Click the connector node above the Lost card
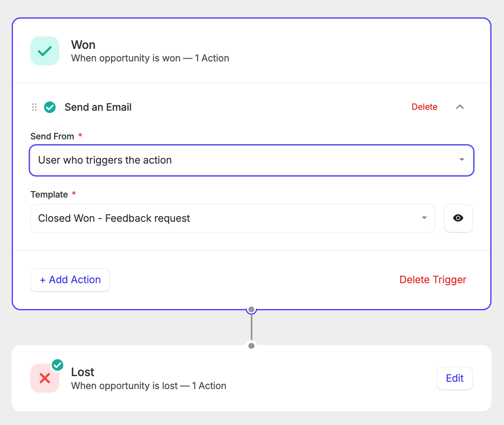504x425 pixels. tap(251, 346)
